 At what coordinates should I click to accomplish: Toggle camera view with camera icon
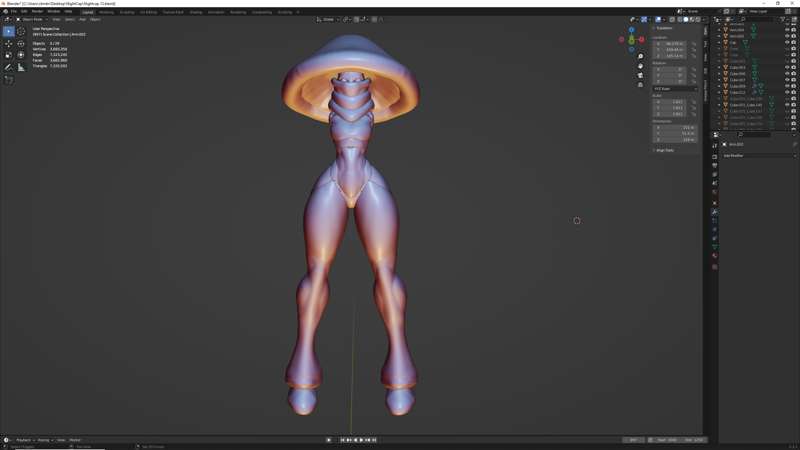coord(640,76)
